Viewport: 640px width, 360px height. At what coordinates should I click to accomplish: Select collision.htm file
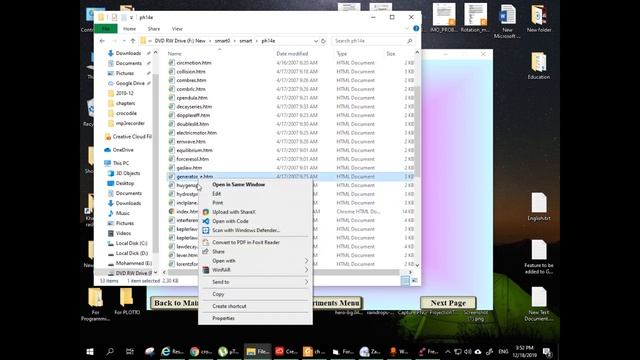(x=191, y=71)
